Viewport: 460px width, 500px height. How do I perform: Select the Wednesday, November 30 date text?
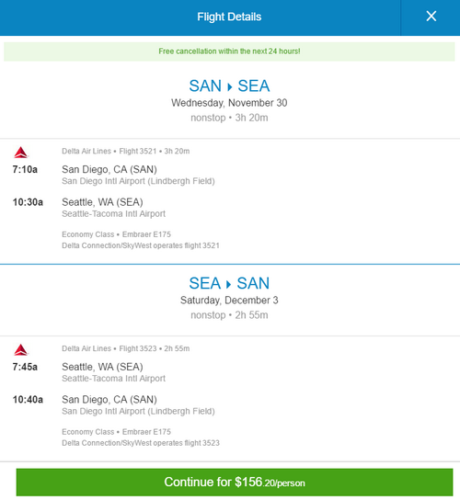coord(229,103)
